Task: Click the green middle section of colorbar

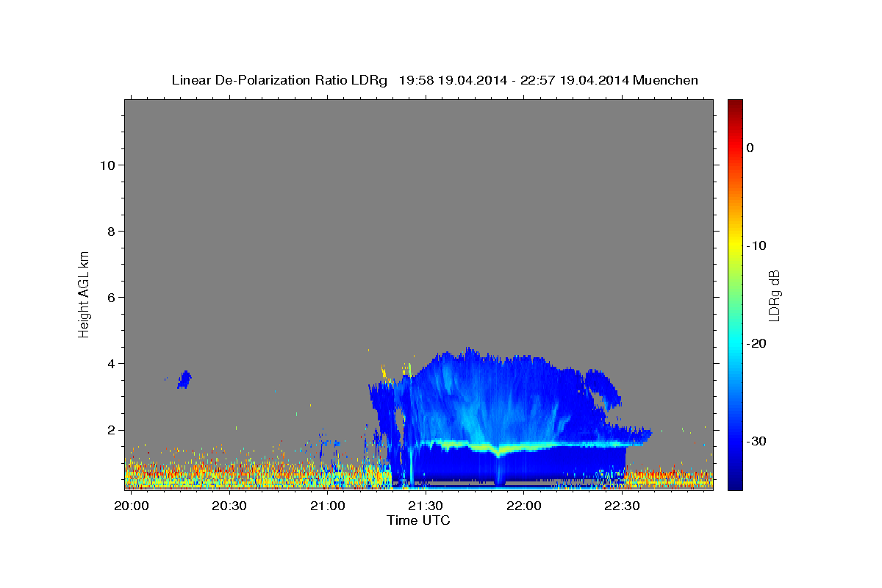Action: click(x=735, y=294)
